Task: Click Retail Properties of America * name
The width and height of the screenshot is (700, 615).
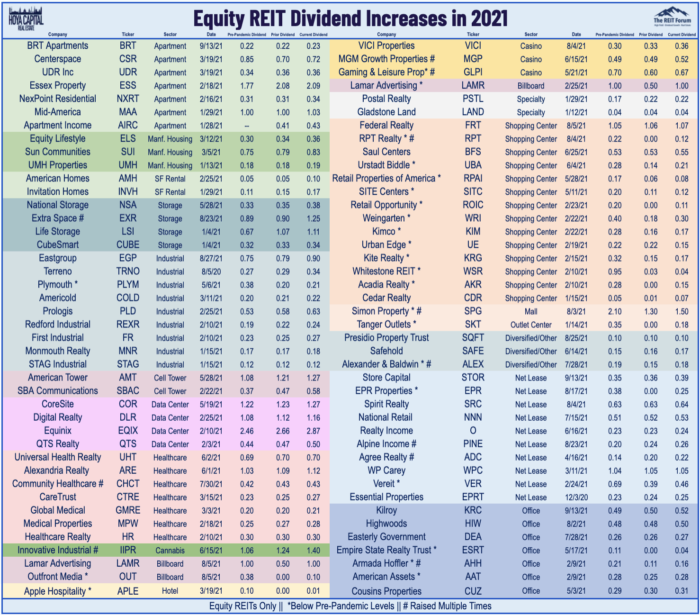Action: [x=386, y=178]
